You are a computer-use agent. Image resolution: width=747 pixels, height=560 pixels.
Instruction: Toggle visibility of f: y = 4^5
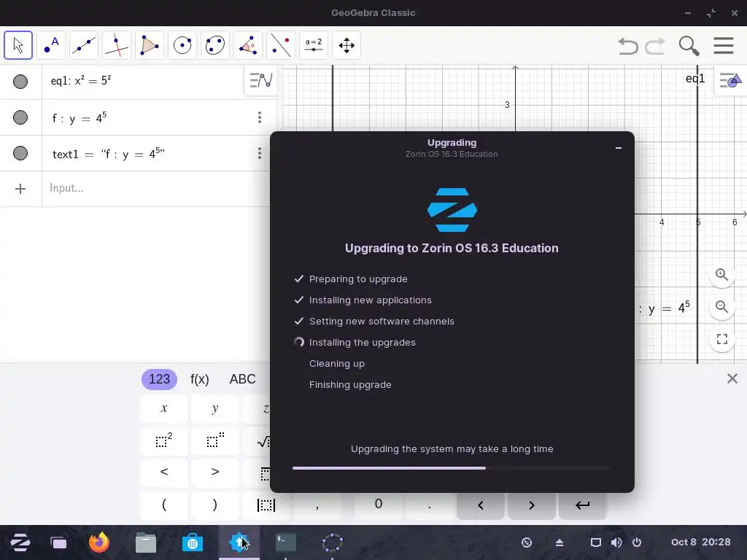click(20, 117)
